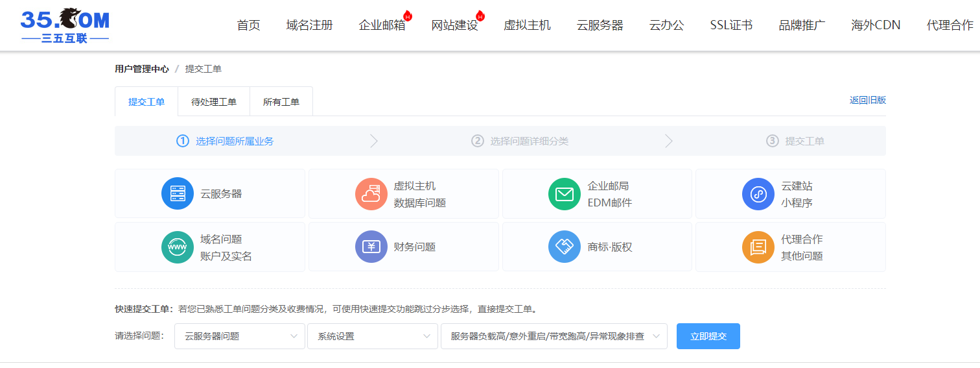Viewport: 980px width, 368px height.
Task: Click the blue 云建站 小程序 icon
Action: [x=758, y=193]
